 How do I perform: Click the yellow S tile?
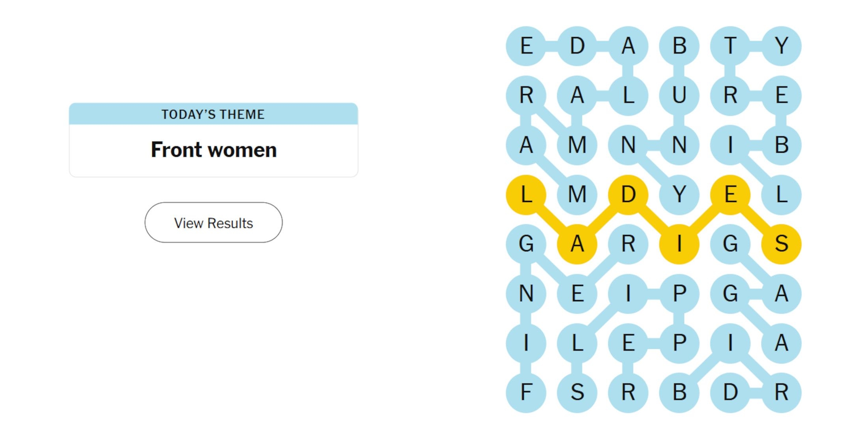coord(781,244)
